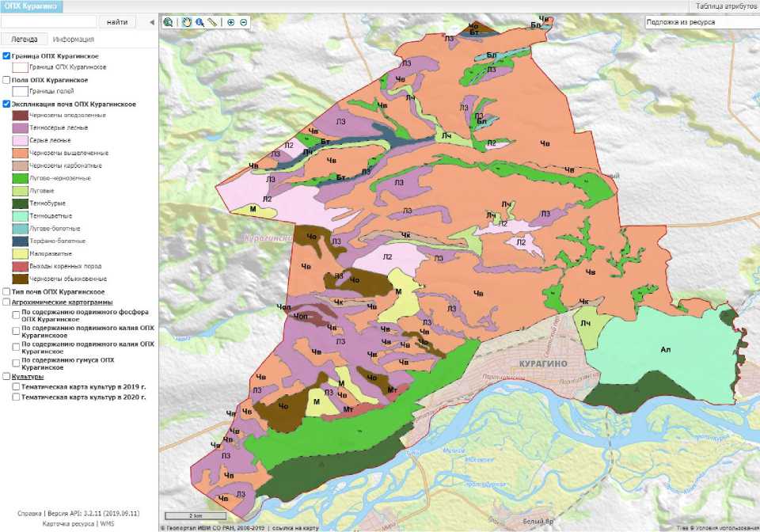Select the ruler measure tool

(x=212, y=22)
